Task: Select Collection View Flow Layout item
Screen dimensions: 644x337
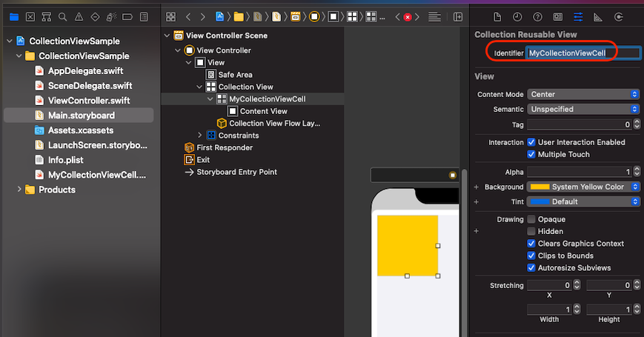Action: (275, 123)
